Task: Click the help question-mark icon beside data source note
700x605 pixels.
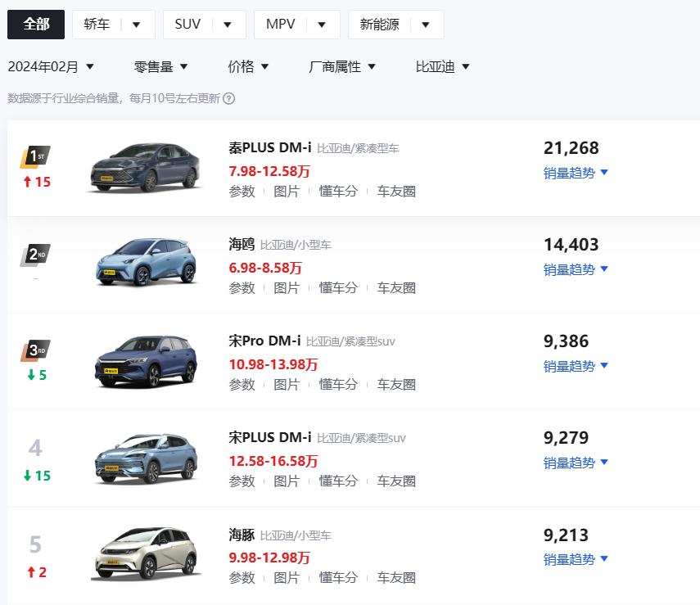Action: (x=229, y=98)
